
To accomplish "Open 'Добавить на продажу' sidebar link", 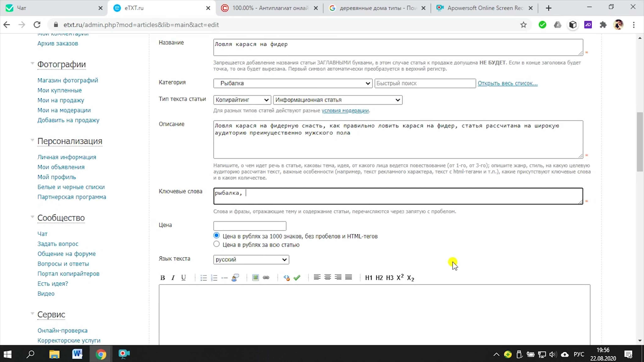I will pyautogui.click(x=68, y=120).
